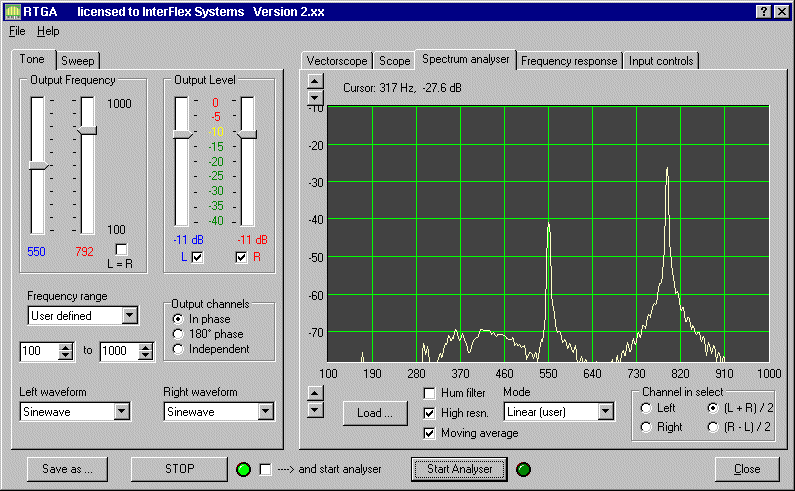Click the lower frequency field showing 100

point(40,351)
